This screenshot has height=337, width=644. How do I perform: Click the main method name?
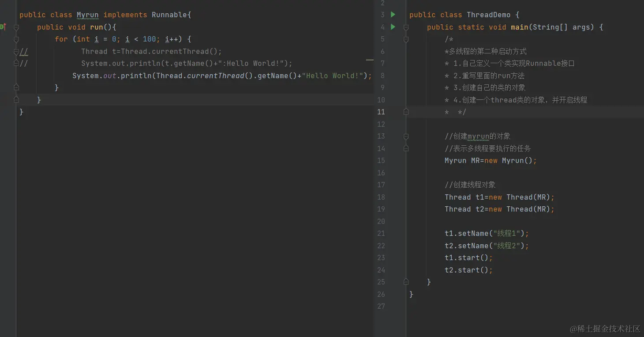(x=520, y=27)
